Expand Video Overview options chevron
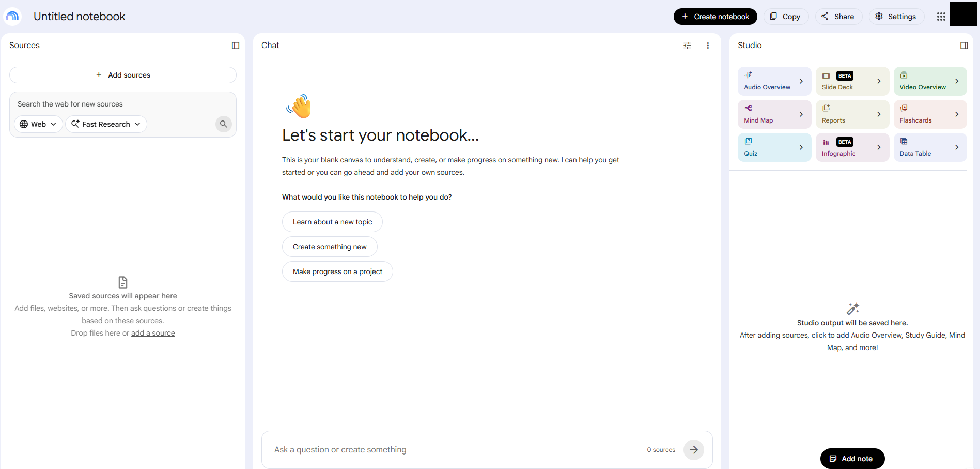Image resolution: width=980 pixels, height=469 pixels. click(957, 81)
